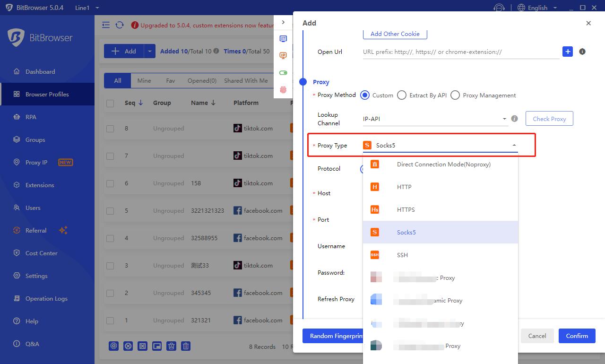Tick checkbox for row Seq 8
This screenshot has height=364, width=605.
(110, 129)
